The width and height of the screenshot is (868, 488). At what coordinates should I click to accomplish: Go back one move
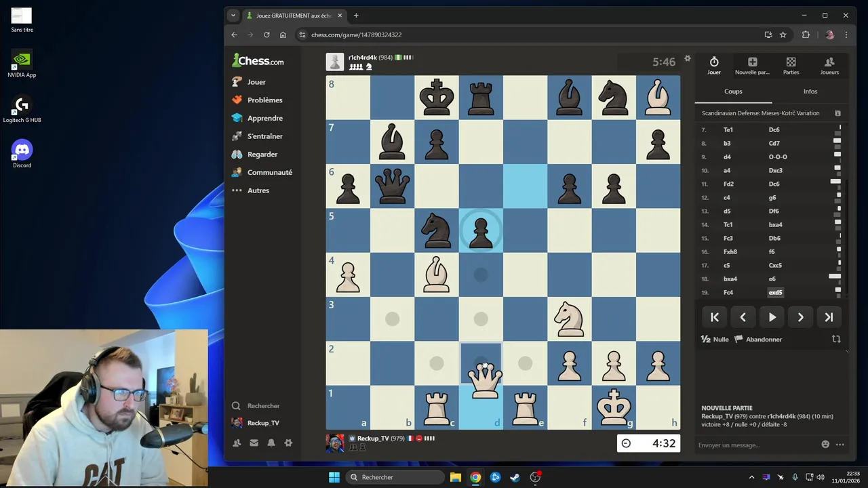[x=743, y=317]
